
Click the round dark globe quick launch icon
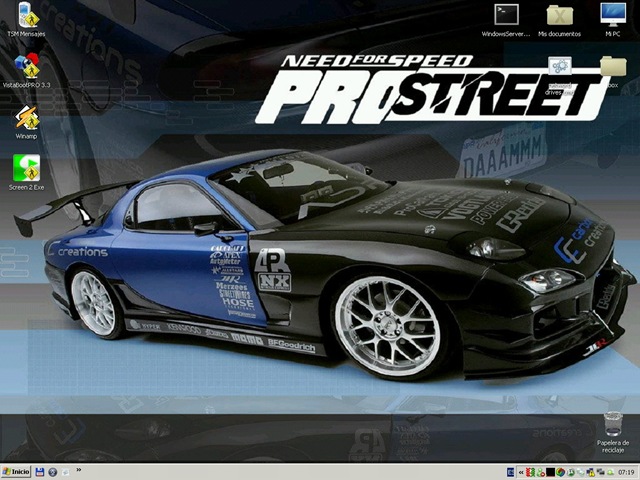53,472
